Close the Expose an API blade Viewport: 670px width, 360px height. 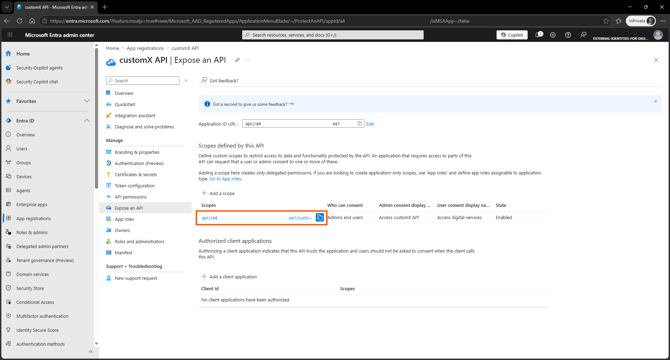pyautogui.click(x=656, y=60)
